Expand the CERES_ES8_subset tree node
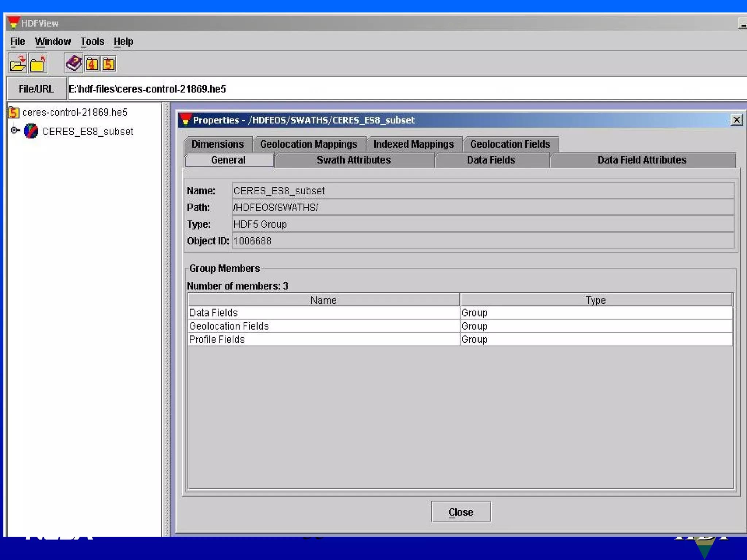This screenshot has width=747, height=560. pos(15,131)
